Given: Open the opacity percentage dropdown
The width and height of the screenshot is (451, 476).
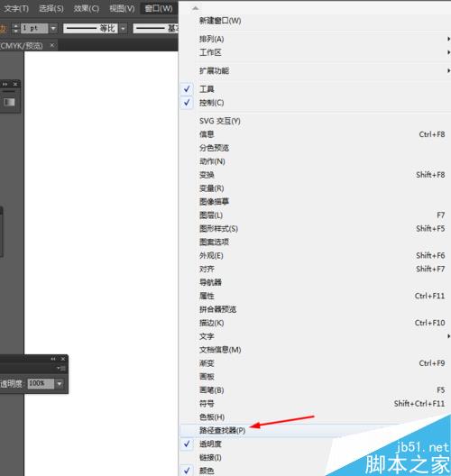Looking at the screenshot, I should [x=60, y=384].
